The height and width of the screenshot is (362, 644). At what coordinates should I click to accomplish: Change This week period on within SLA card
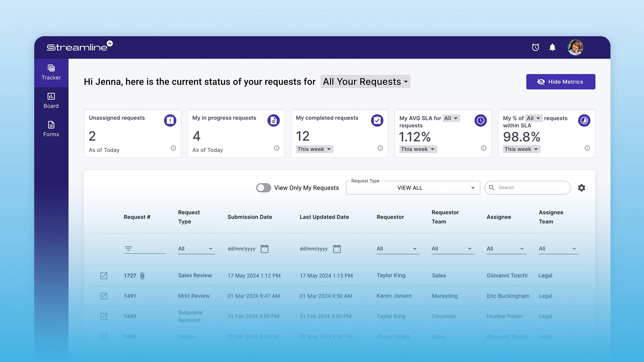tap(522, 149)
